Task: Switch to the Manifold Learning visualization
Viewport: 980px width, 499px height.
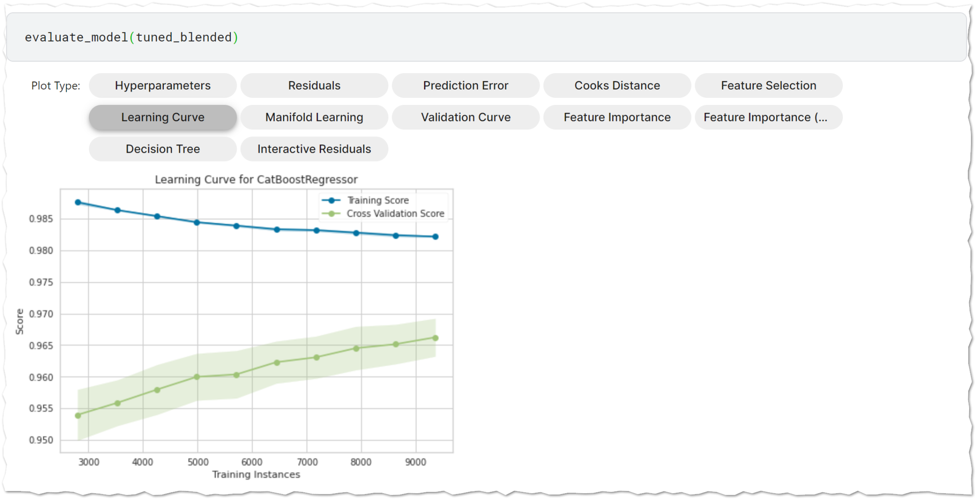Action: 314,117
